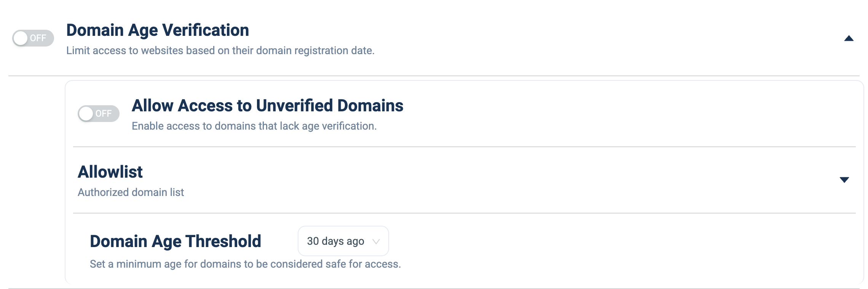Click the "Enable access to domains" description
This screenshot has height=289, width=868.
[254, 126]
